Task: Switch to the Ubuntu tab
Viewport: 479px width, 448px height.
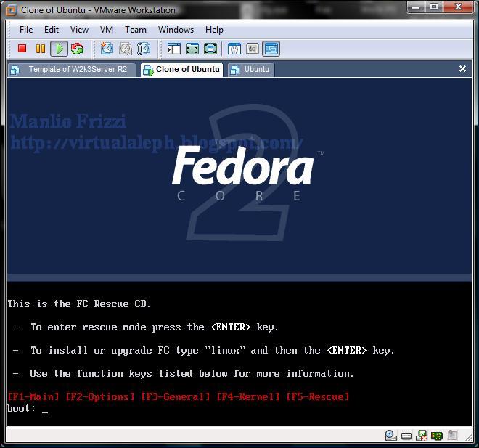Action: click(251, 70)
